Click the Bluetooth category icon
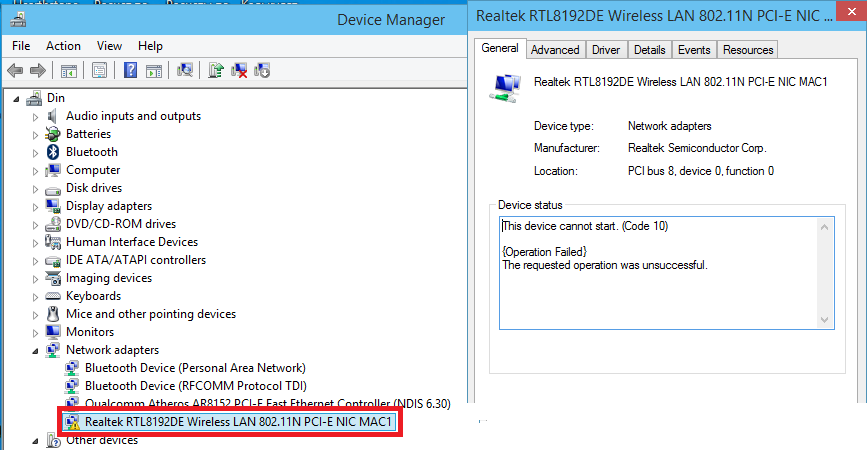 coord(53,152)
